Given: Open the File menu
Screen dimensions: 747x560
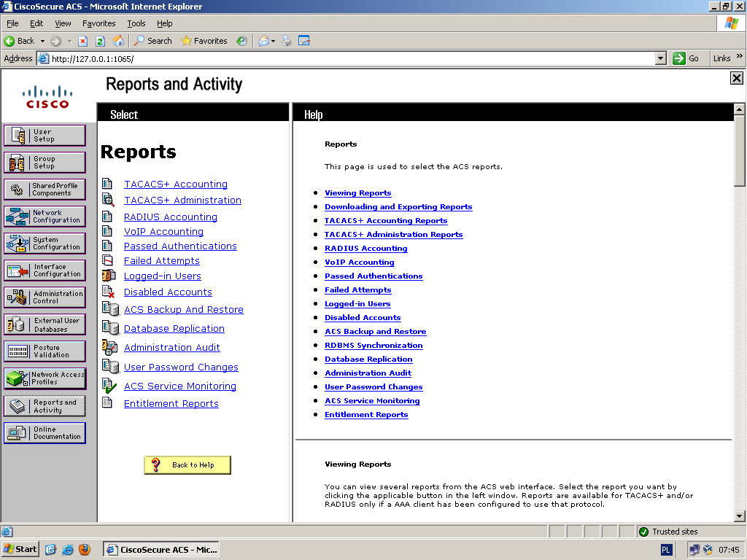Looking at the screenshot, I should point(12,23).
